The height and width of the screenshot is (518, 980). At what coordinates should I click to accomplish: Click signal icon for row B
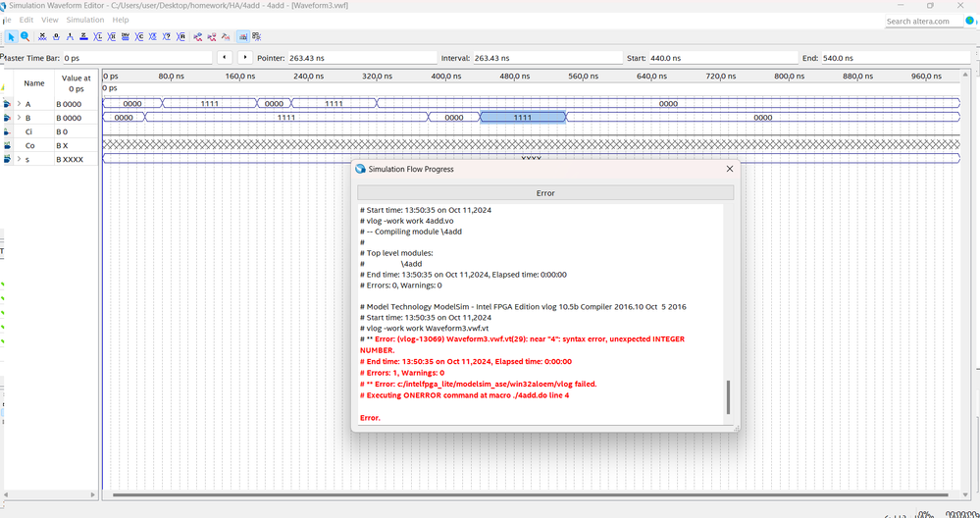point(7,118)
